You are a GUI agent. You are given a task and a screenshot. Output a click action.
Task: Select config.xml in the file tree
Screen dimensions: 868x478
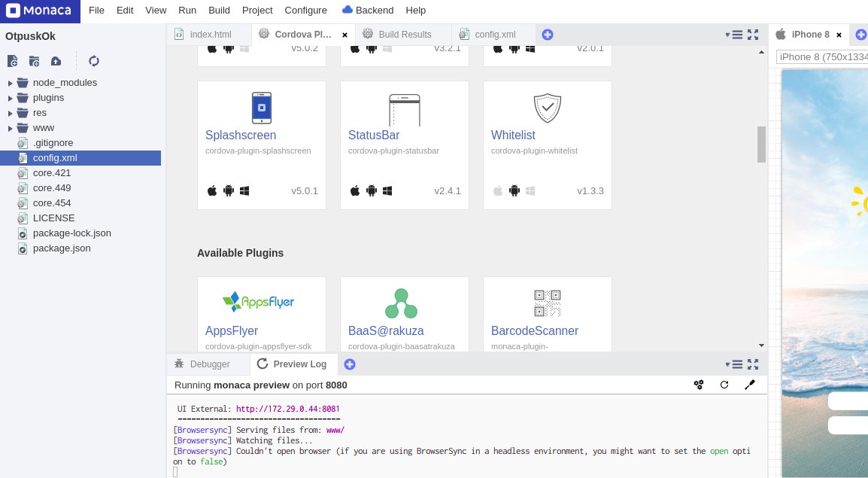pyautogui.click(x=80, y=158)
